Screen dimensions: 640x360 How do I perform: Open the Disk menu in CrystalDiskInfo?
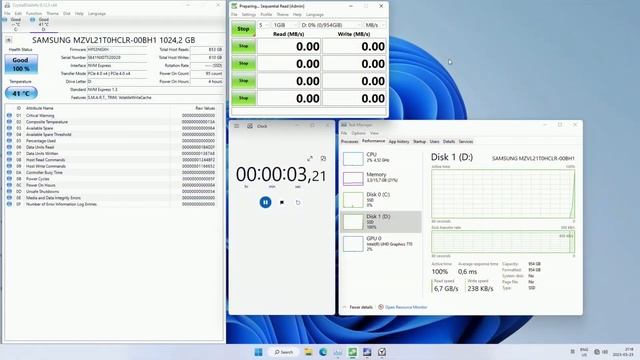(x=67, y=13)
